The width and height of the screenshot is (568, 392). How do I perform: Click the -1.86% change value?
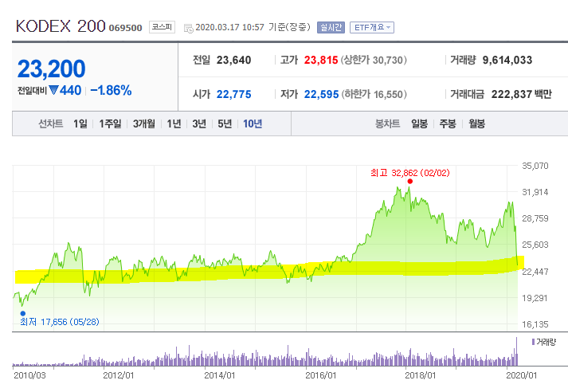pos(111,90)
